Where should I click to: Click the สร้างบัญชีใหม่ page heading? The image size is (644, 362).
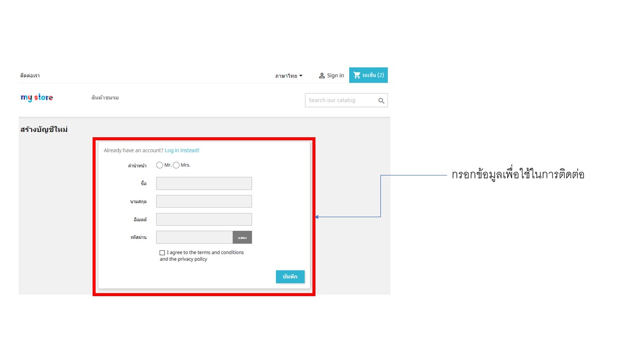[44, 129]
